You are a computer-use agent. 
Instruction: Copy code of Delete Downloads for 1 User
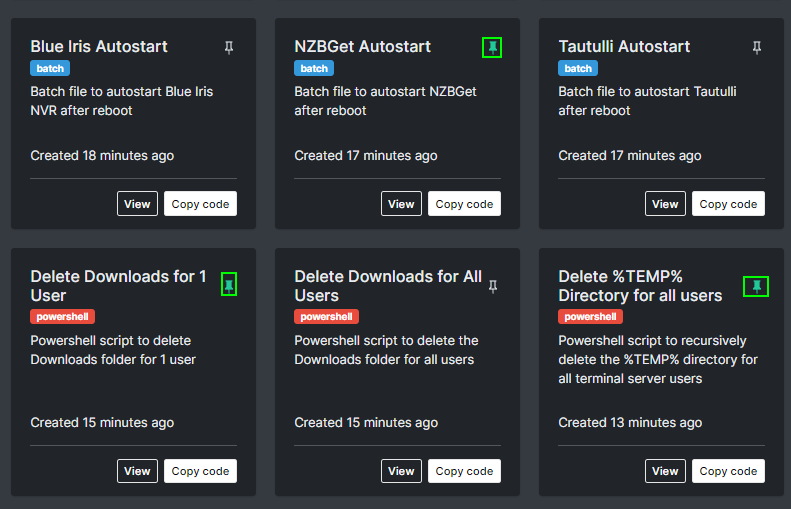coord(200,471)
